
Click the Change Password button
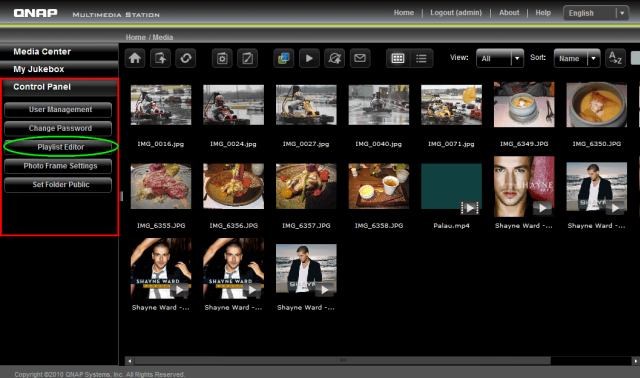click(58, 128)
